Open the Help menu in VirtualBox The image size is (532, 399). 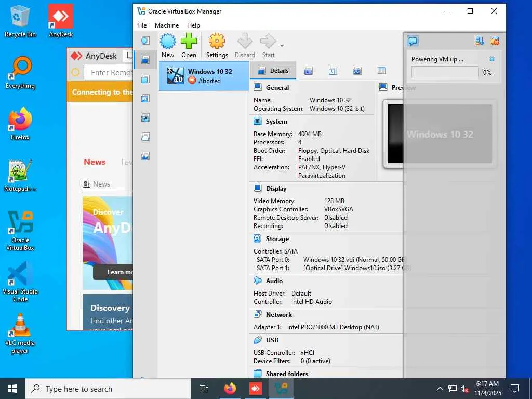pyautogui.click(x=193, y=25)
